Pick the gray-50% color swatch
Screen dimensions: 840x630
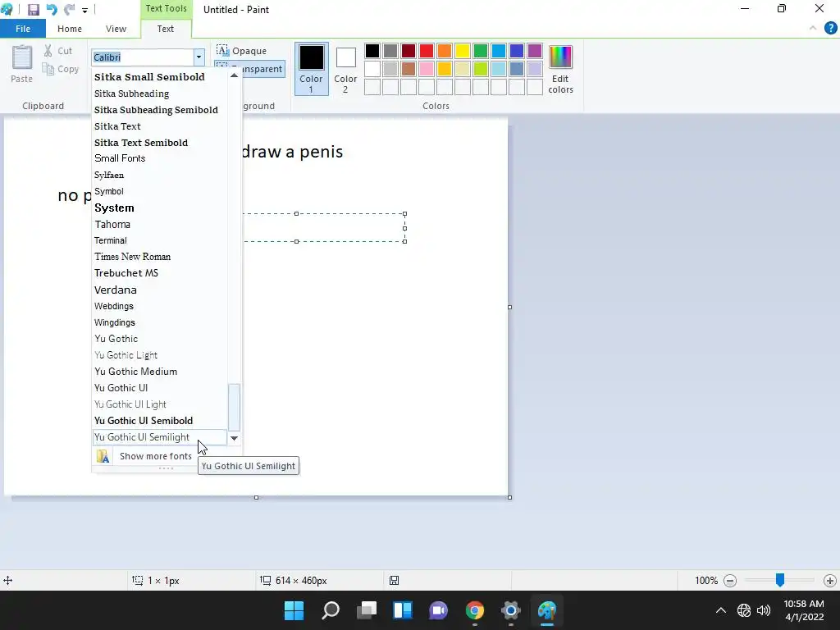390,51
